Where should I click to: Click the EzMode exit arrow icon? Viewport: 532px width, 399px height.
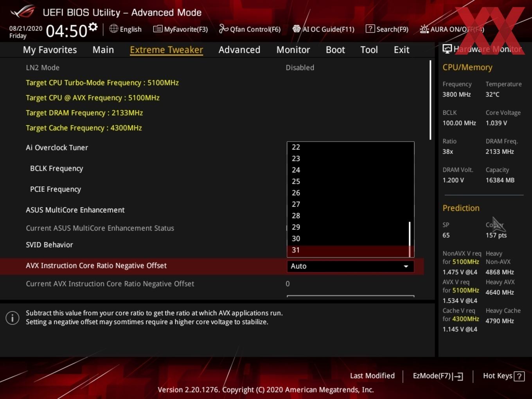[x=458, y=376]
